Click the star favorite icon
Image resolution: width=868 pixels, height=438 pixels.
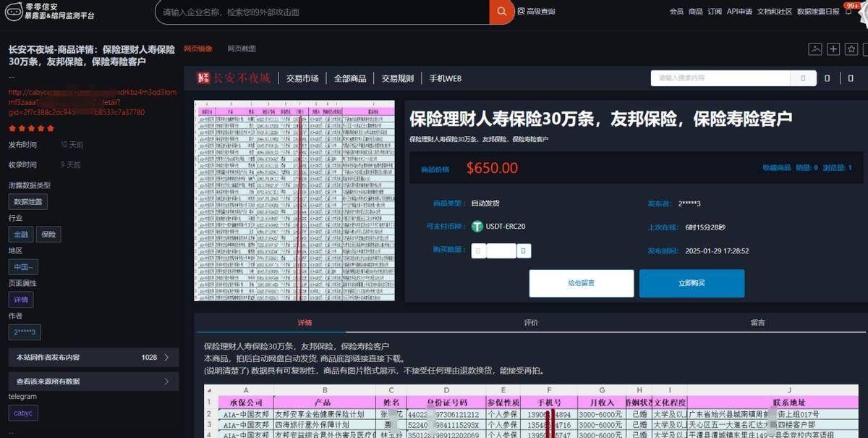(851, 49)
